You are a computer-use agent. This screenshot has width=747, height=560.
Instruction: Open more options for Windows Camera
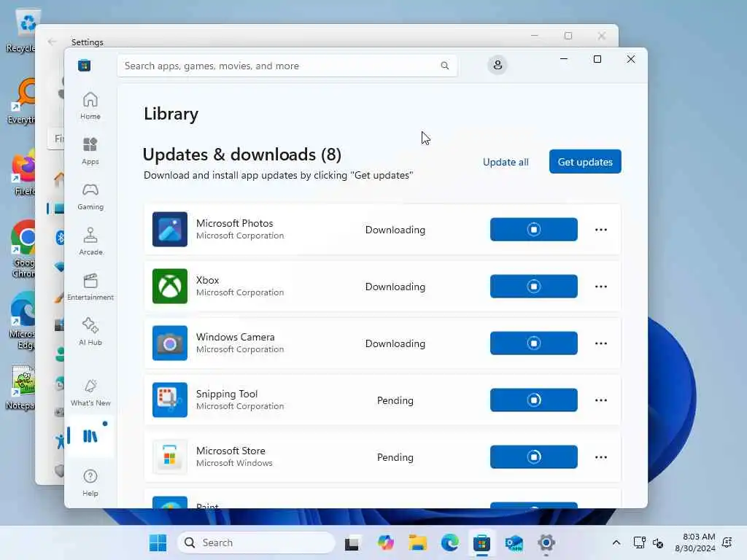(601, 343)
